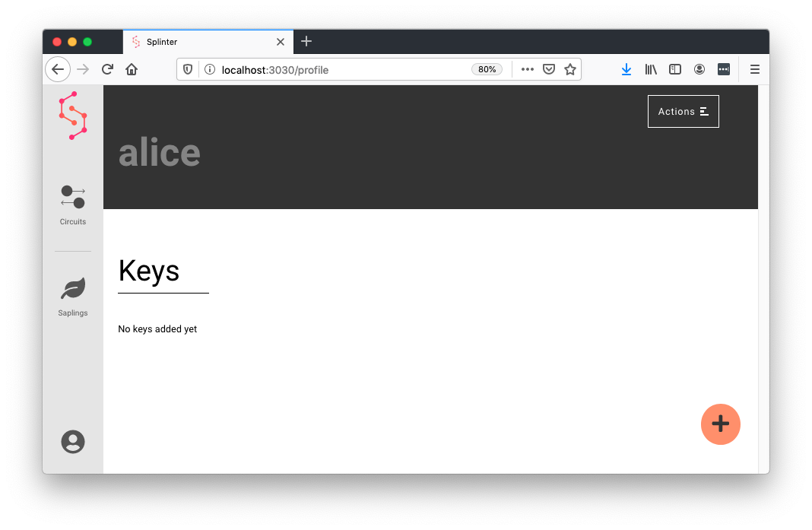Viewport: 812px width, 530px height.
Task: Open page actions ellipsis menu
Action: [527, 69]
